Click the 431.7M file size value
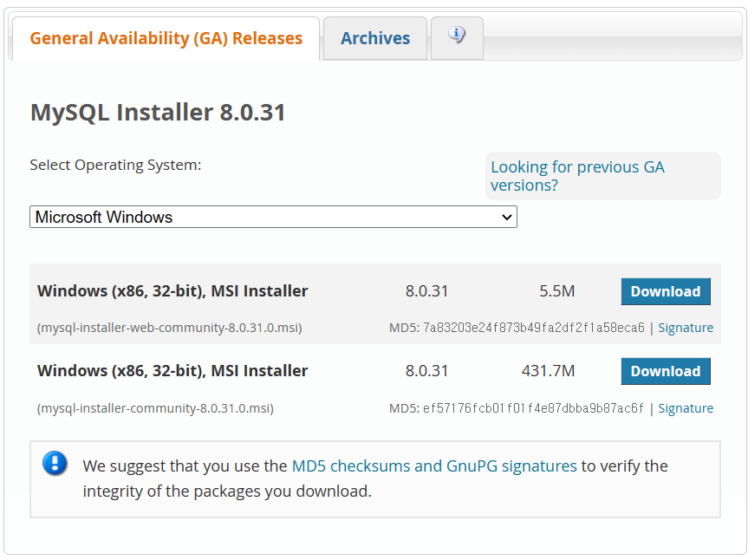The image size is (748, 560). [548, 371]
